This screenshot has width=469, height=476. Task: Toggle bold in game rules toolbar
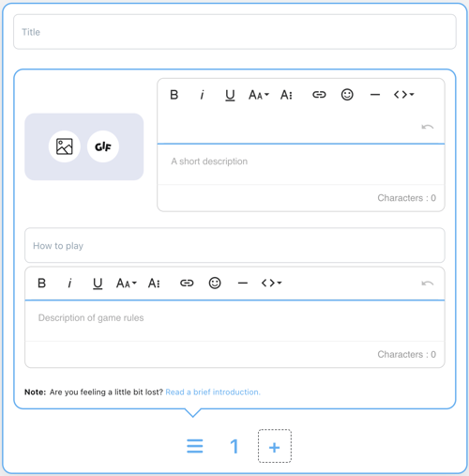point(42,283)
